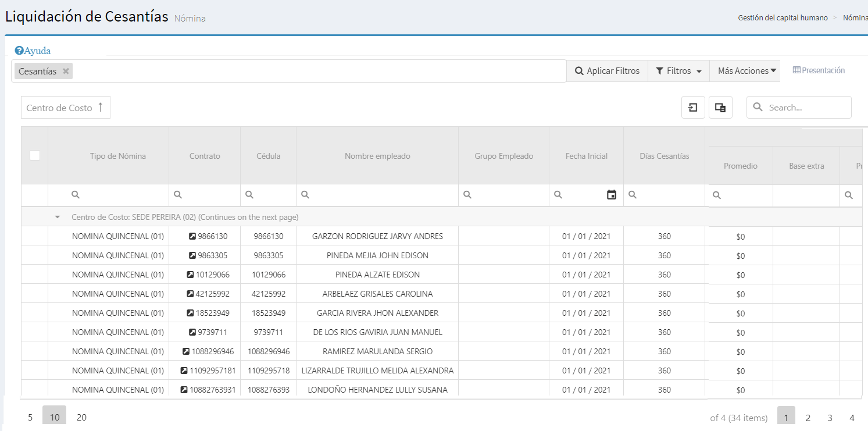Click the Aplicar Filtros button
This screenshot has width=868, height=431.
[x=607, y=71]
